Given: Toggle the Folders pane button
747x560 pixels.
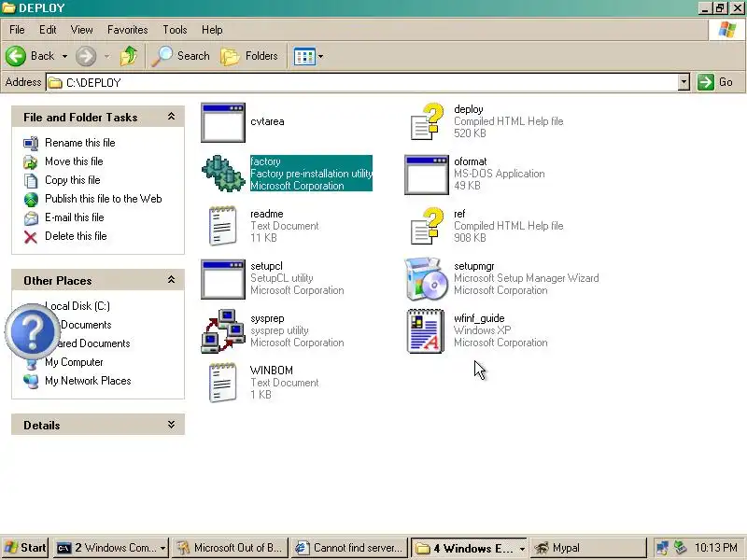Looking at the screenshot, I should (x=249, y=56).
